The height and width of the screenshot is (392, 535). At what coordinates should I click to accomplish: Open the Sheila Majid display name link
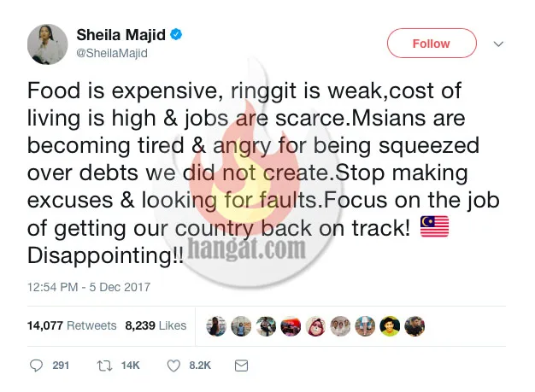[x=122, y=35]
